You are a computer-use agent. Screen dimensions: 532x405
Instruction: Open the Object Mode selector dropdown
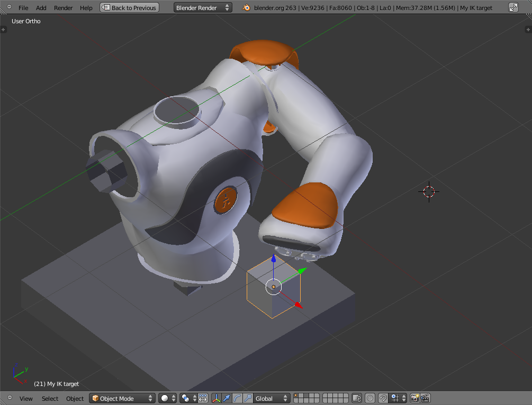(122, 398)
